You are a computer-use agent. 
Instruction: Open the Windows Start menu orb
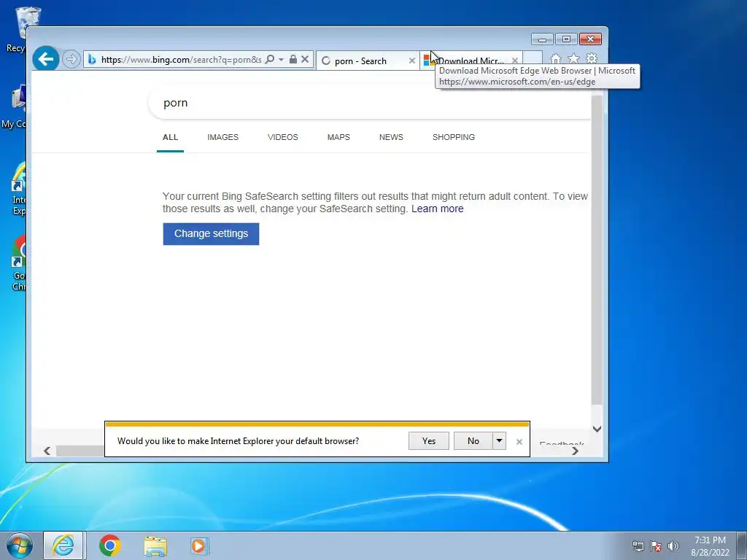(x=20, y=545)
